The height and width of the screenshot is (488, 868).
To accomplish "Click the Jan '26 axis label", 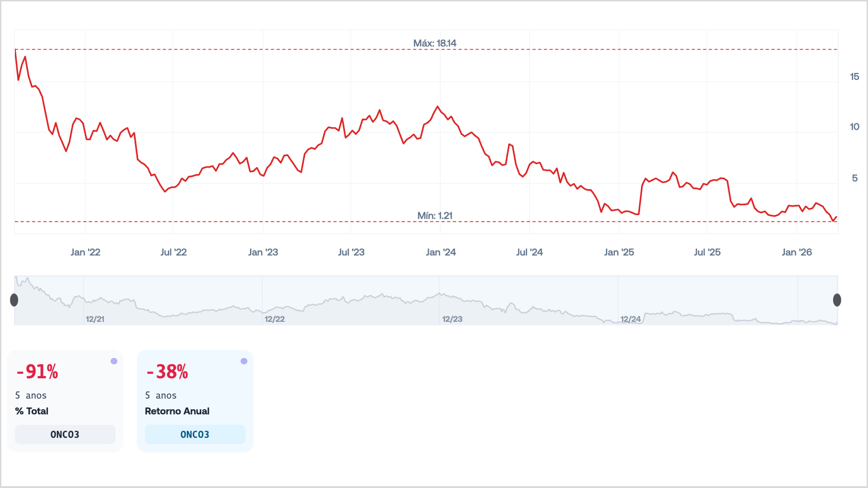I will coord(797,252).
